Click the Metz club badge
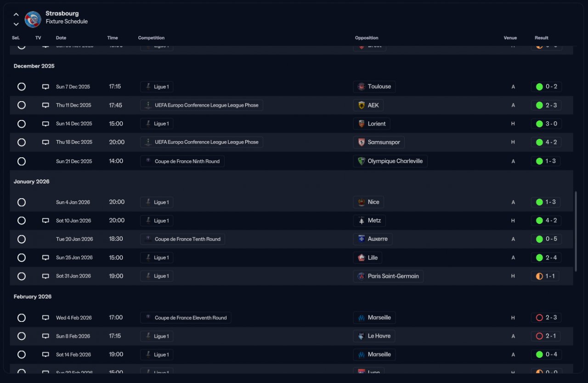 click(362, 221)
